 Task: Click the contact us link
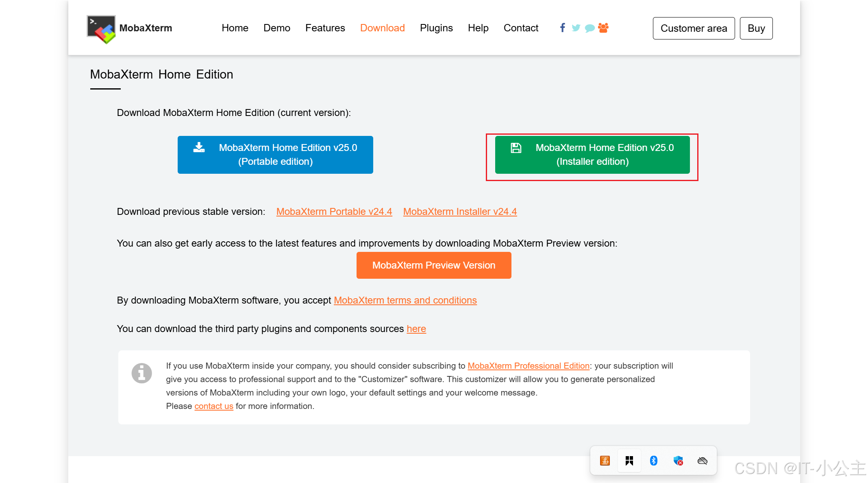213,406
